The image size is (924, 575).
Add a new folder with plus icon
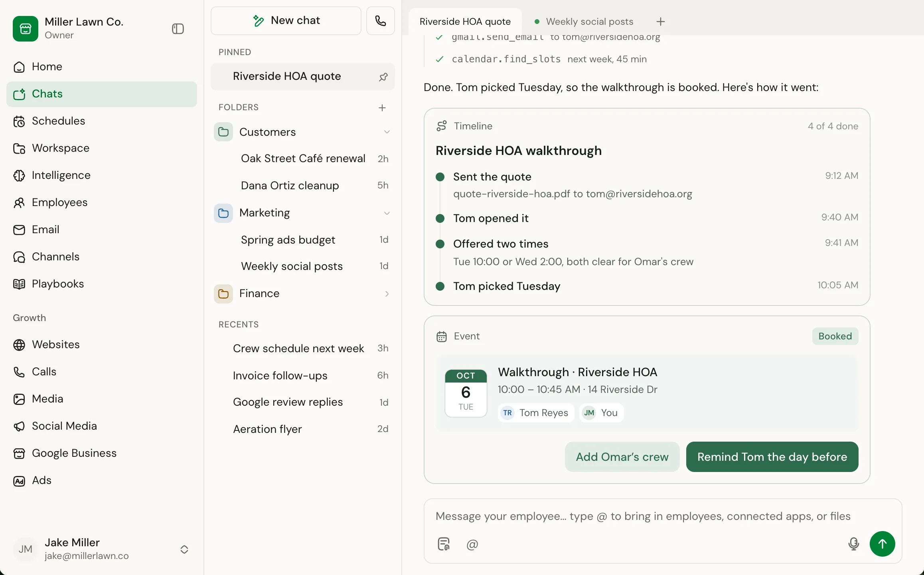[x=382, y=108]
